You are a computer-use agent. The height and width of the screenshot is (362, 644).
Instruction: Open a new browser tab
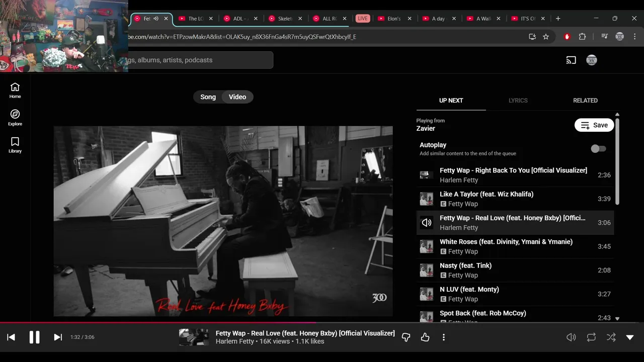tap(557, 19)
